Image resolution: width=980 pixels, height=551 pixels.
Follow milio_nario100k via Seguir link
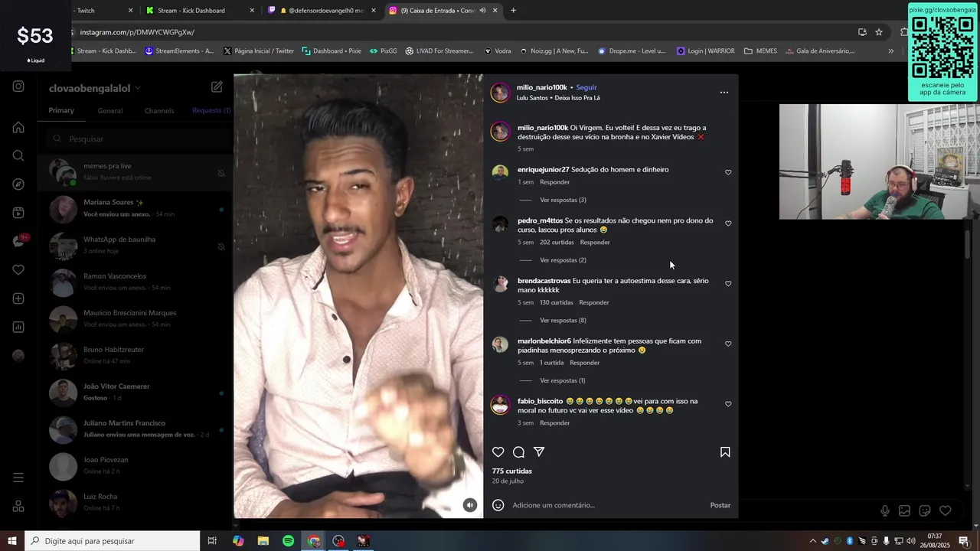(586, 87)
